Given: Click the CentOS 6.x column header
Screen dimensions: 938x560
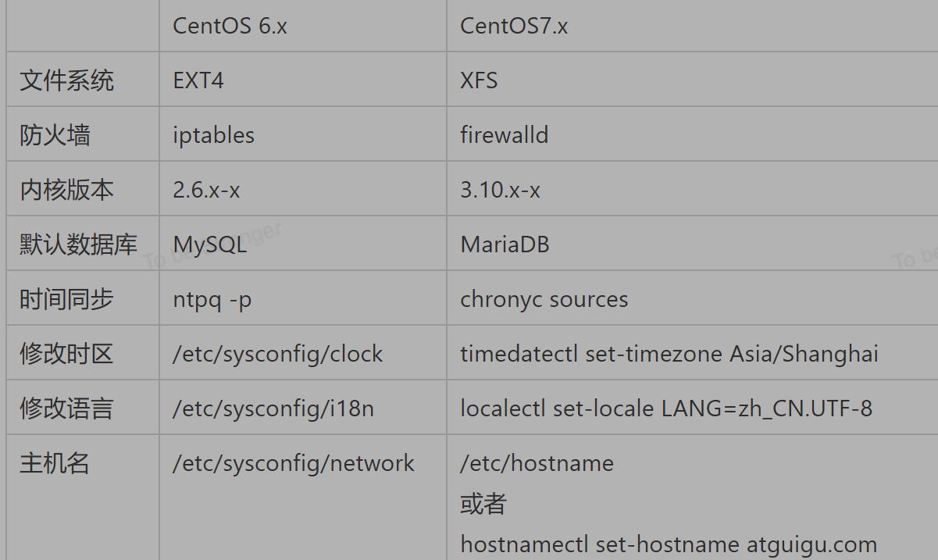Looking at the screenshot, I should [230, 26].
